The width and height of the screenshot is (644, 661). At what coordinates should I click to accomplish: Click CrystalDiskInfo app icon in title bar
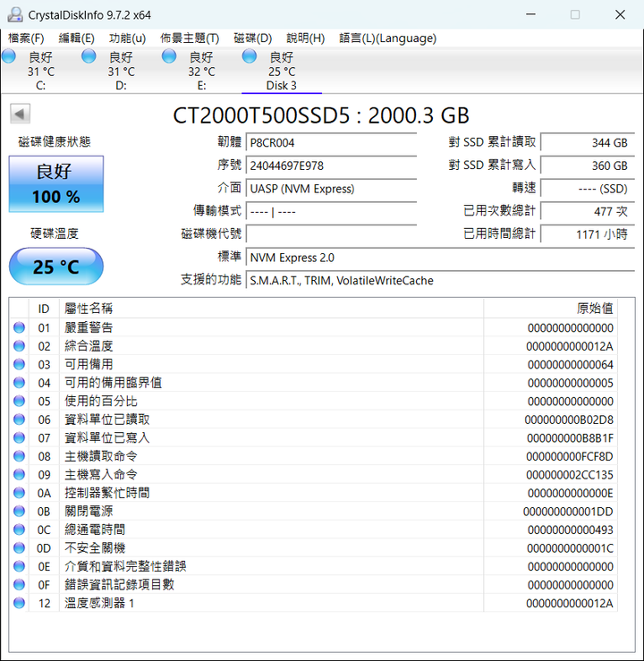[14, 14]
